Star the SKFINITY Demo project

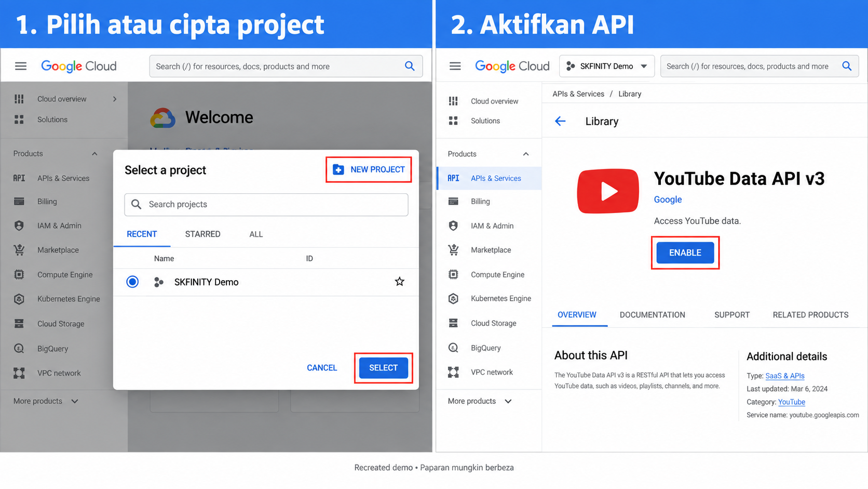click(399, 282)
